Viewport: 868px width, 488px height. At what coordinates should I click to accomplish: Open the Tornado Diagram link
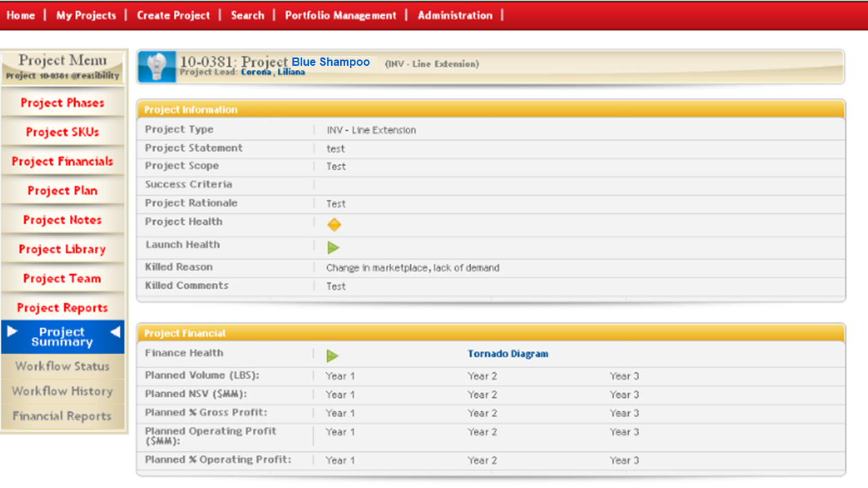coord(507,354)
